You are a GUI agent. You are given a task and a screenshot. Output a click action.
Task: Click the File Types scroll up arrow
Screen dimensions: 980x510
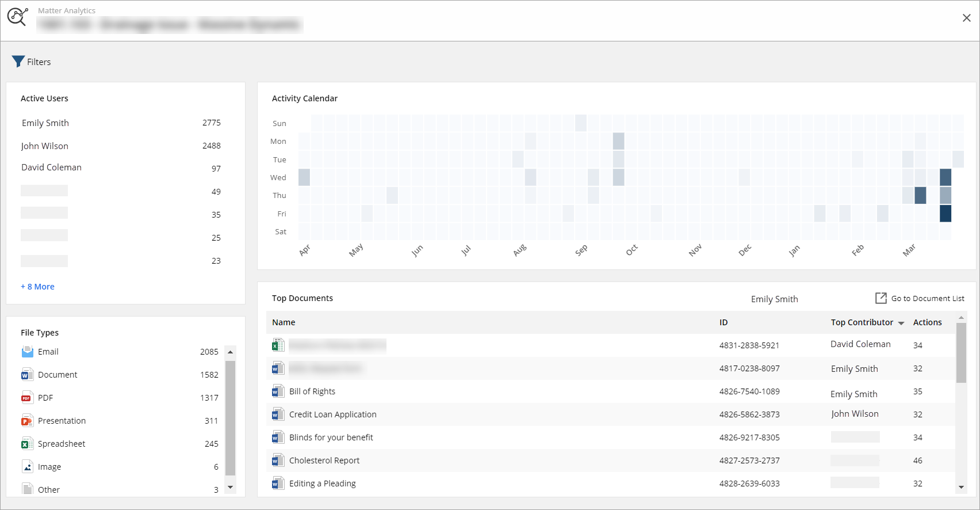pyautogui.click(x=231, y=352)
